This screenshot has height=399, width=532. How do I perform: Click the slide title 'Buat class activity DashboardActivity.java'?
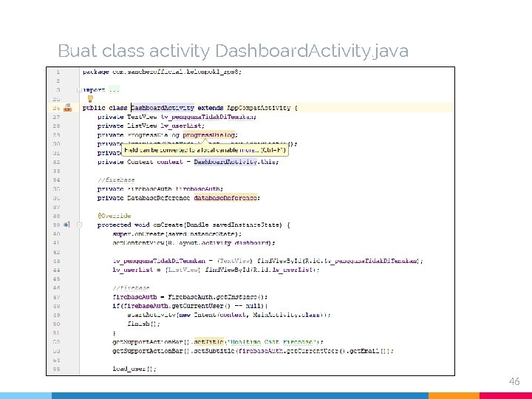tap(233, 51)
